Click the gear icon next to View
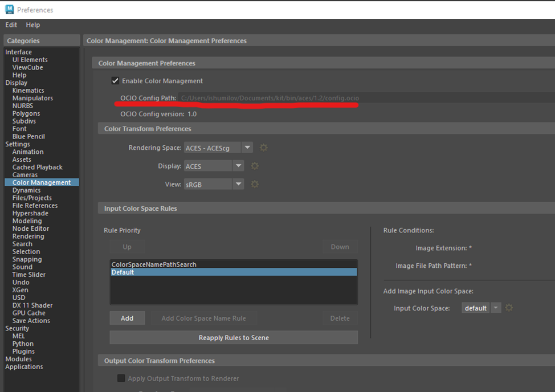Image resolution: width=555 pixels, height=392 pixels. point(255,185)
